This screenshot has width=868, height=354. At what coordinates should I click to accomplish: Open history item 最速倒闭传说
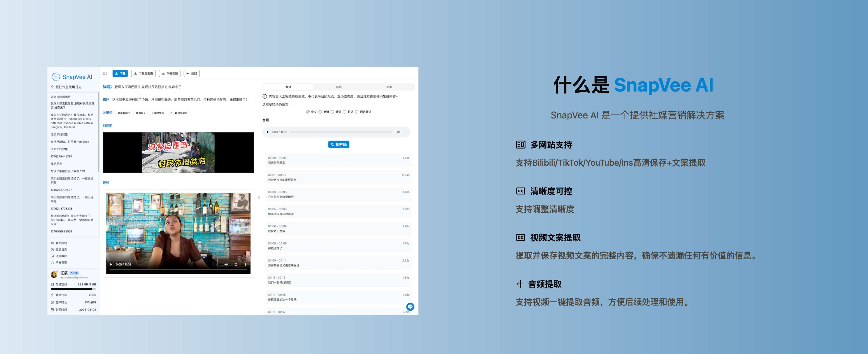(x=72, y=220)
